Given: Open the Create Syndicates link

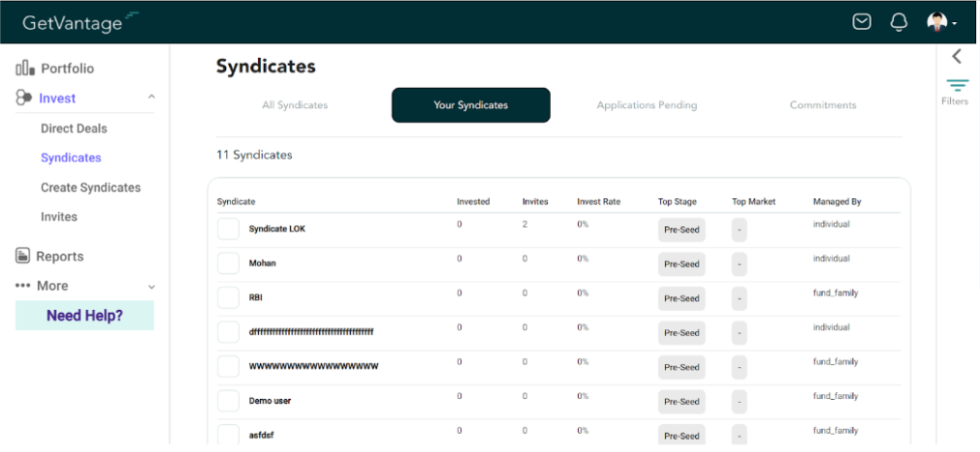Looking at the screenshot, I should pos(91,187).
